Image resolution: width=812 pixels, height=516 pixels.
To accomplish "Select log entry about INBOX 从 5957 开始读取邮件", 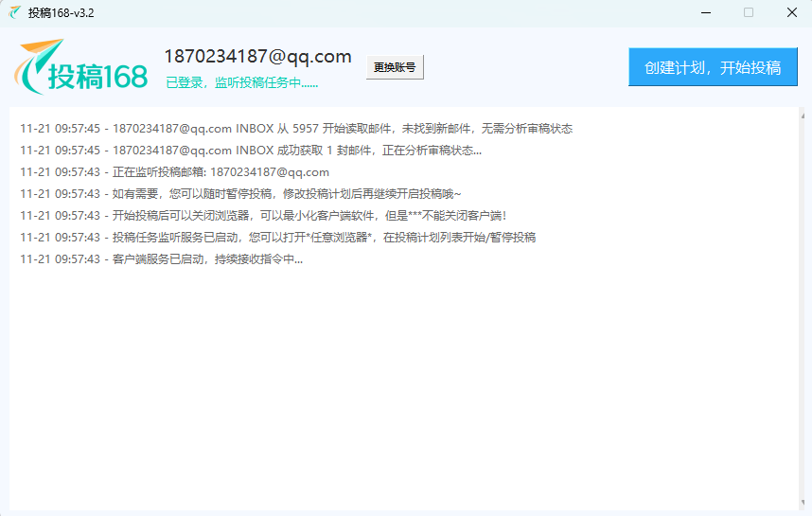I will [x=295, y=129].
